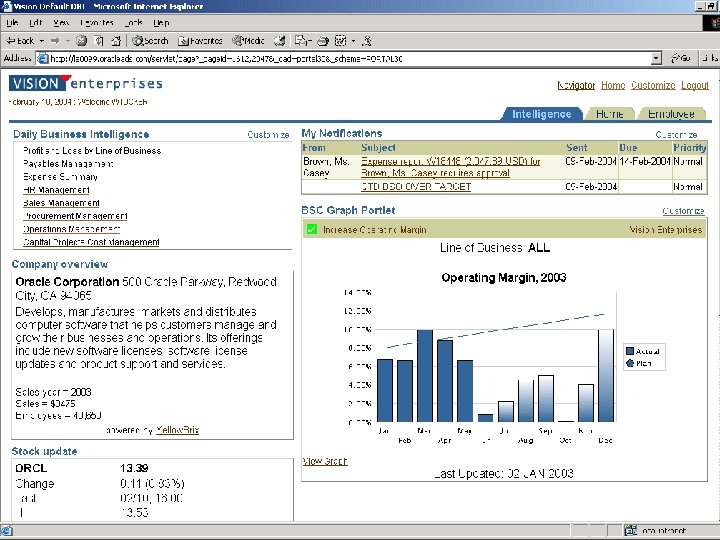
Task: Click the Priority column header
Action: click(x=689, y=147)
